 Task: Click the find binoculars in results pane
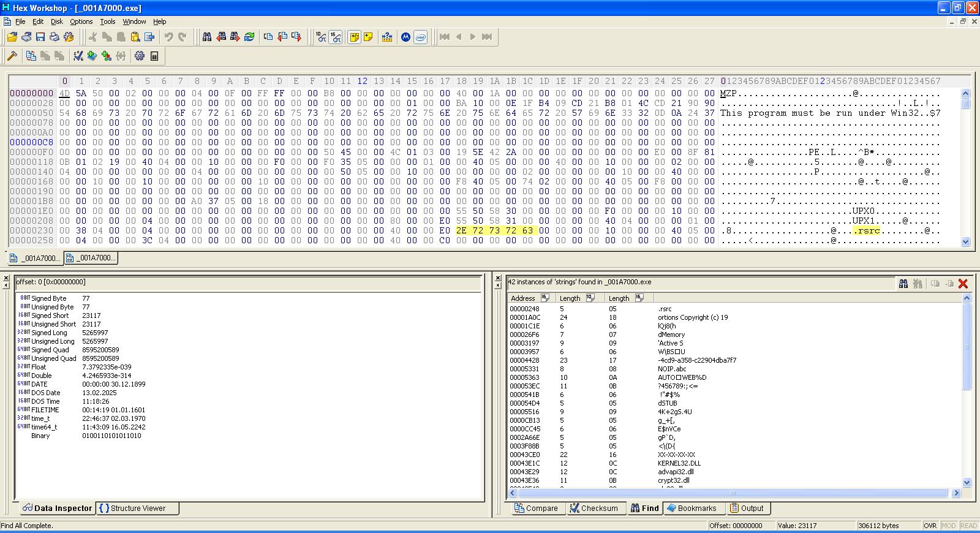pos(903,283)
